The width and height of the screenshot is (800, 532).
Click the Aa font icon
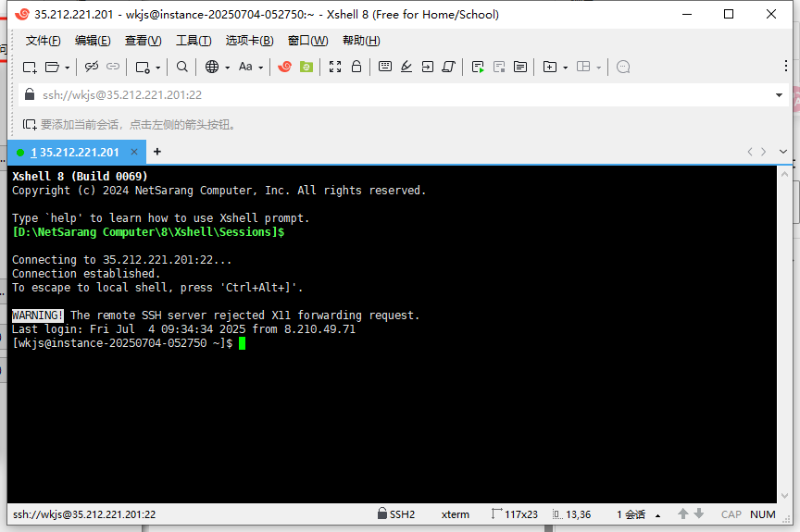click(245, 67)
